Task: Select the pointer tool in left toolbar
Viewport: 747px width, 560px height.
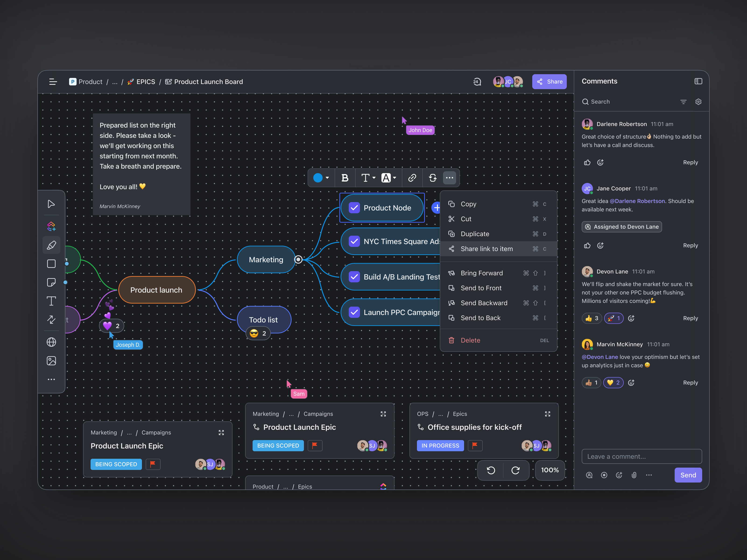Action: [51, 204]
